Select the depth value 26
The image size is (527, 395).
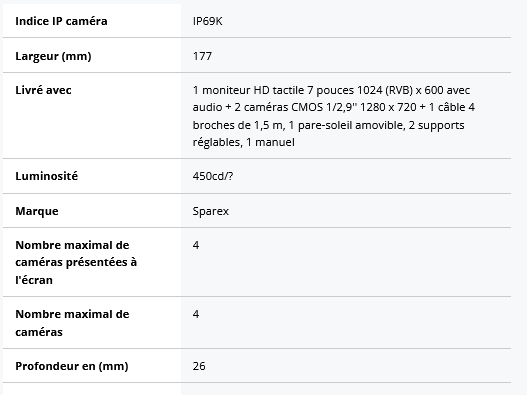click(199, 366)
